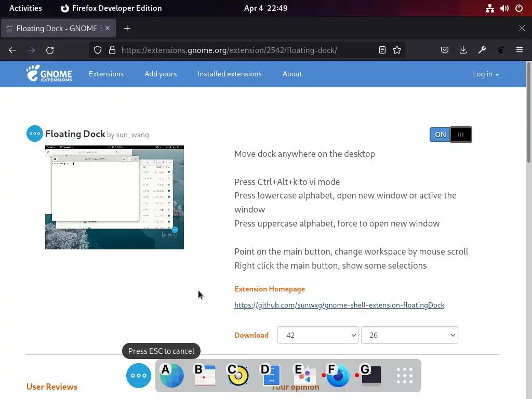Click the Floating Dock extension round icon
This screenshot has width=532, height=399.
click(x=35, y=134)
